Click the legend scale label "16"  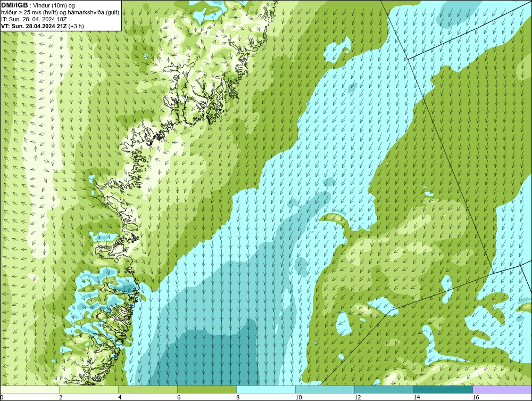coord(476,397)
